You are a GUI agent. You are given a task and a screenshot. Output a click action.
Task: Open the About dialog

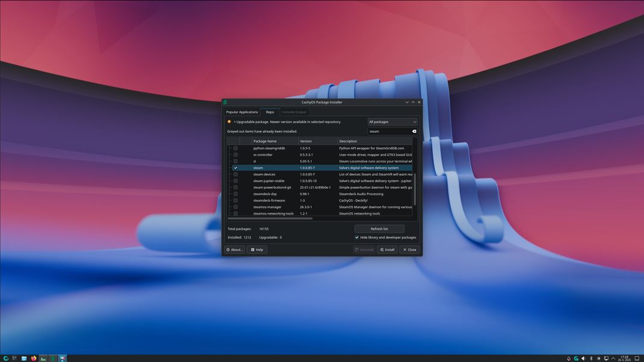point(235,250)
